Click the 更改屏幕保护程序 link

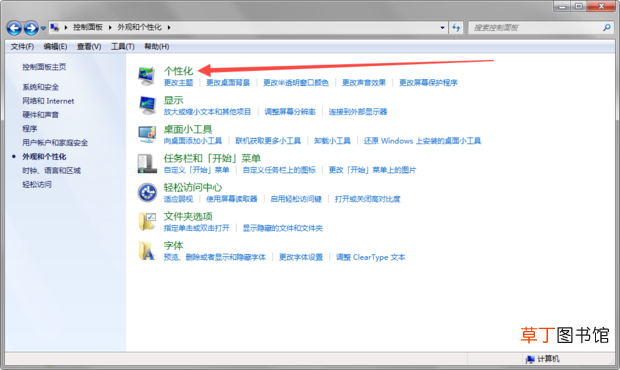click(x=428, y=83)
